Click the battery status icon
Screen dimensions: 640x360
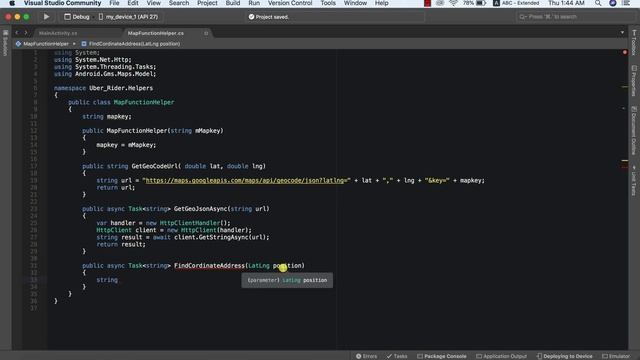(x=481, y=3)
